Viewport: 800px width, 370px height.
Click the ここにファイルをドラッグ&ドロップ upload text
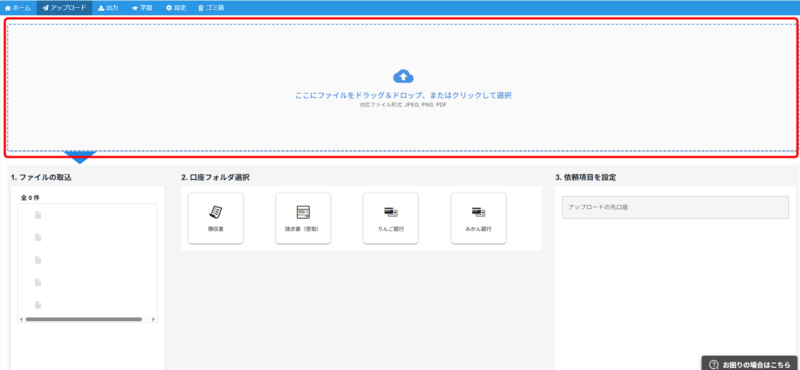(x=403, y=95)
